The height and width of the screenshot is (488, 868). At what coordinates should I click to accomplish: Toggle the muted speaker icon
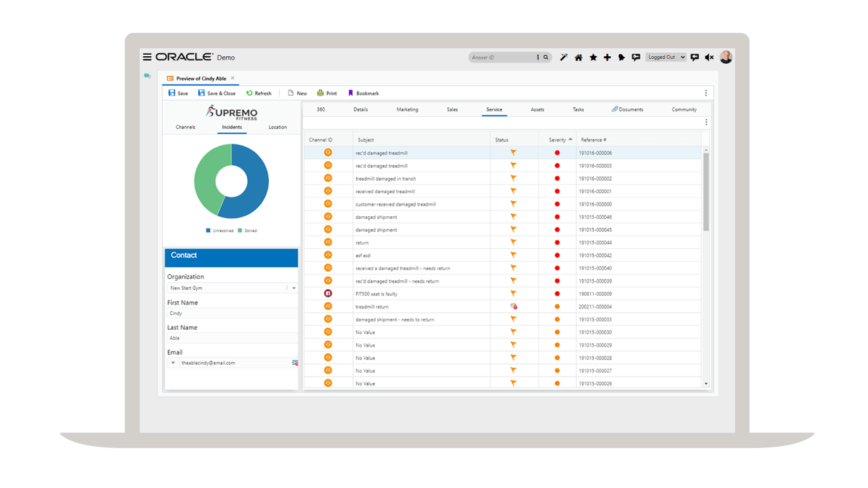click(x=709, y=57)
